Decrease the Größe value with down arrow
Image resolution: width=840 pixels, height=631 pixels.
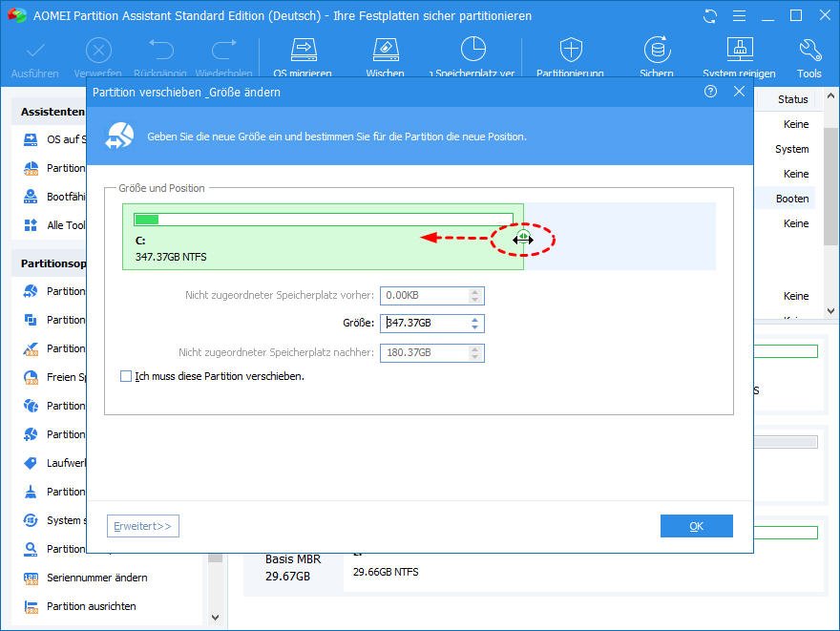[x=474, y=326]
